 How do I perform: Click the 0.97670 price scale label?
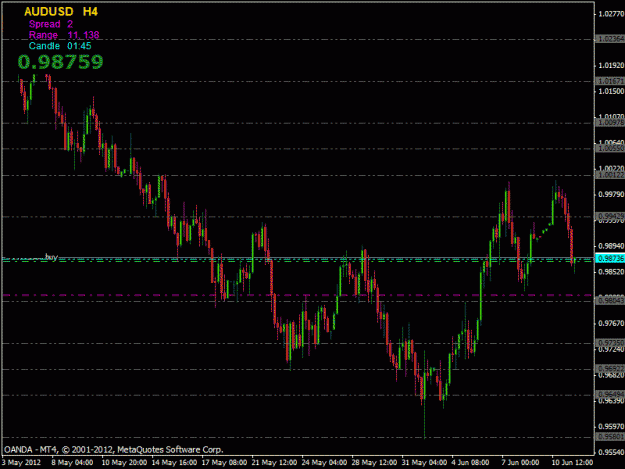click(x=611, y=323)
